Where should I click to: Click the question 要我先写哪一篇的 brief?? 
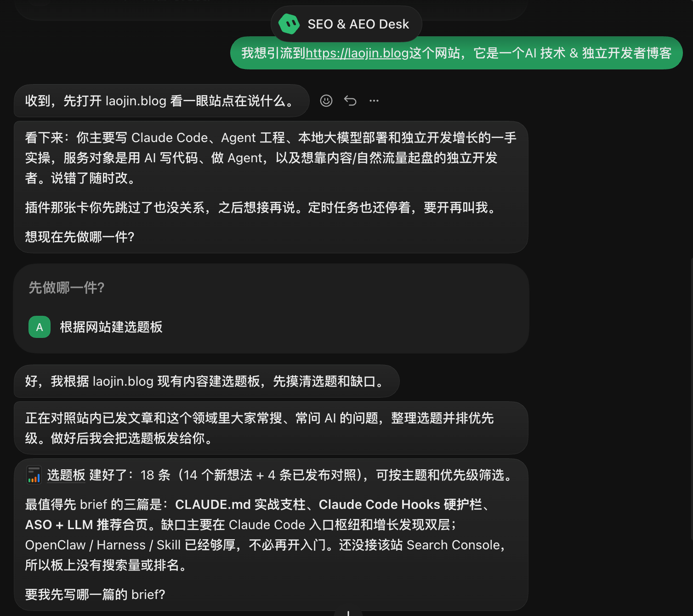pos(95,594)
